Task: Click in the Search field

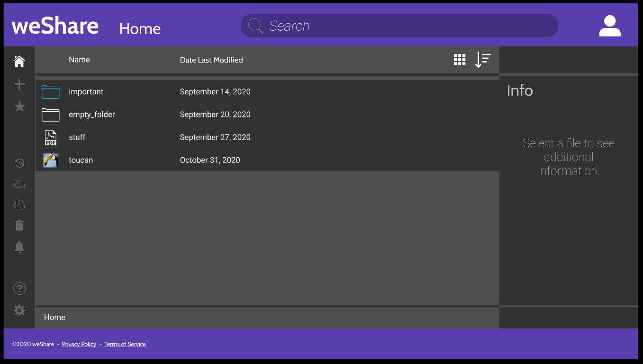Action: (x=399, y=26)
